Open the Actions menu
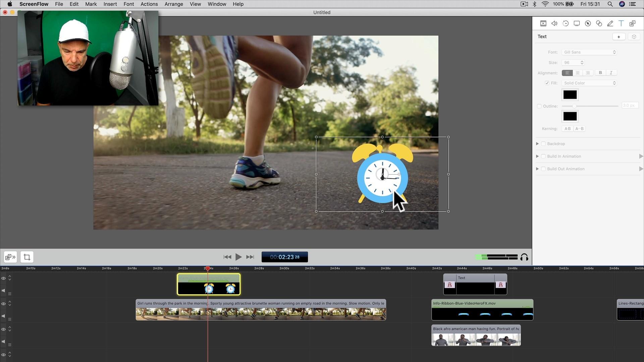Viewport: 644px width, 362px height. (149, 4)
